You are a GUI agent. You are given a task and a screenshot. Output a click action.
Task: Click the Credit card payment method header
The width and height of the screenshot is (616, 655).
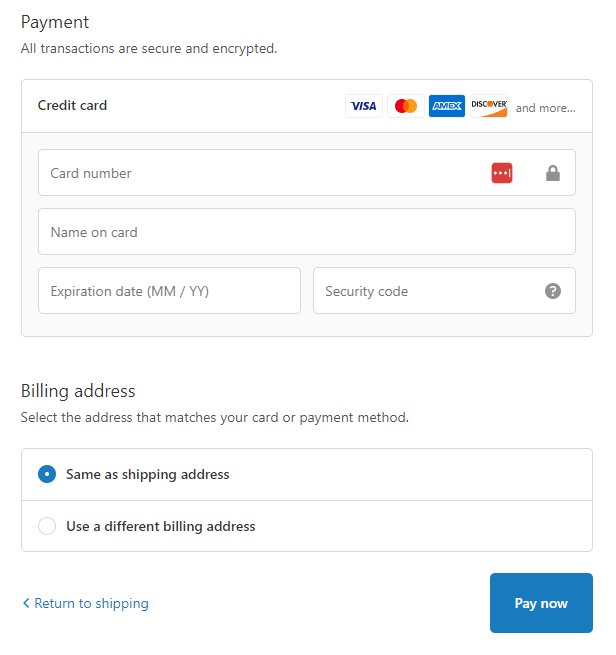(73, 105)
